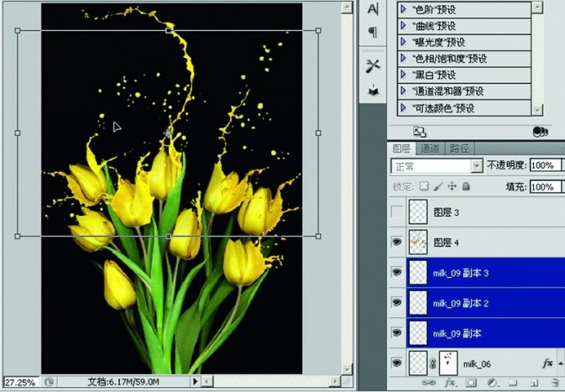Hide the 图层 4 layer
The width and height of the screenshot is (565, 392).
tap(397, 242)
